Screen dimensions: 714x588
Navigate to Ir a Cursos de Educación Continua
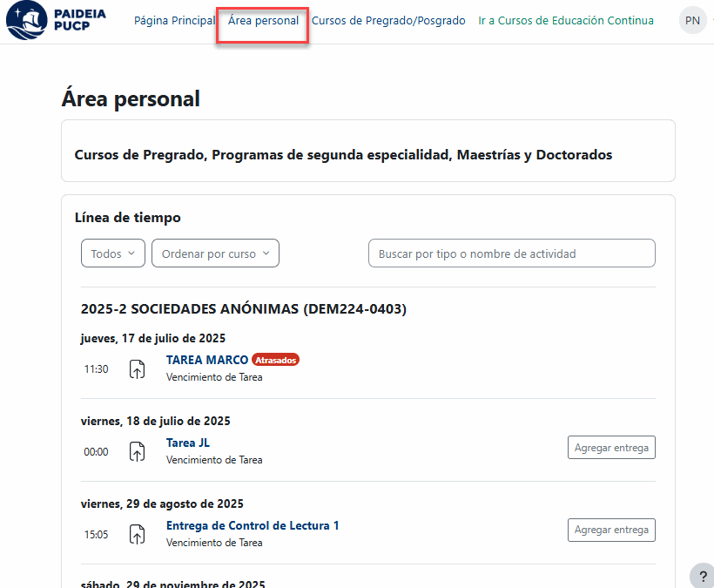(566, 21)
